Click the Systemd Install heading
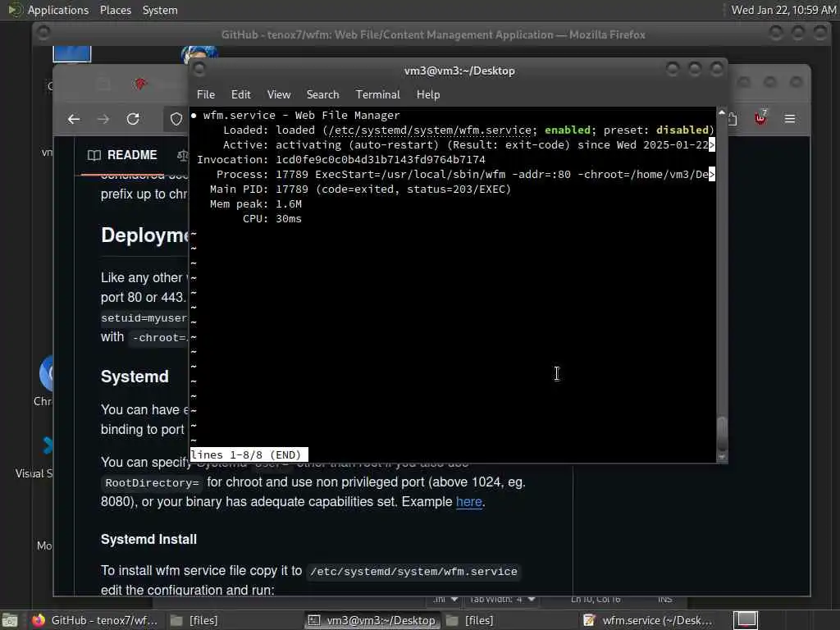Image resolution: width=840 pixels, height=630 pixels. coord(149,540)
